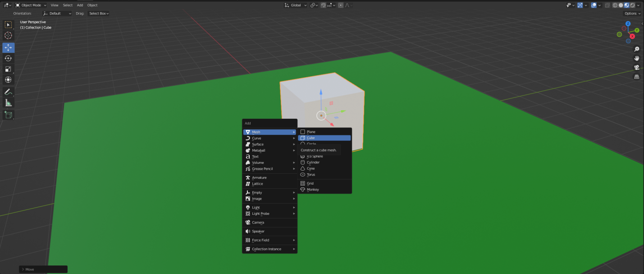
Task: Activate the Scale tool
Action: coord(8,69)
